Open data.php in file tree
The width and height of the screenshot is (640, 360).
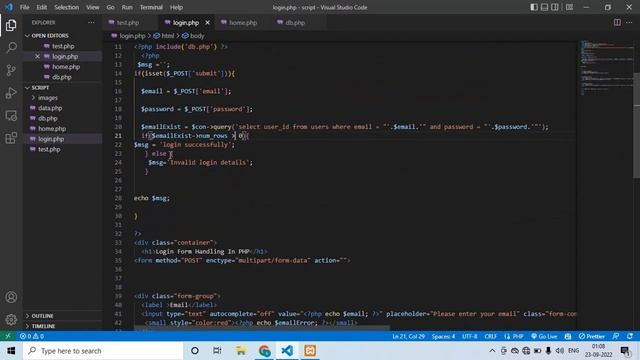[x=50, y=108]
